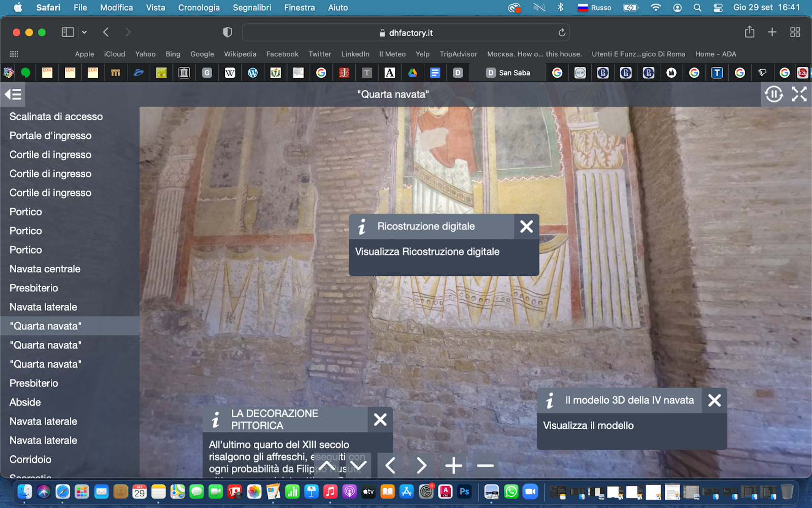Screen dimensions: 812x508
Task: Open Visualizza il modello link
Action: pyautogui.click(x=588, y=426)
